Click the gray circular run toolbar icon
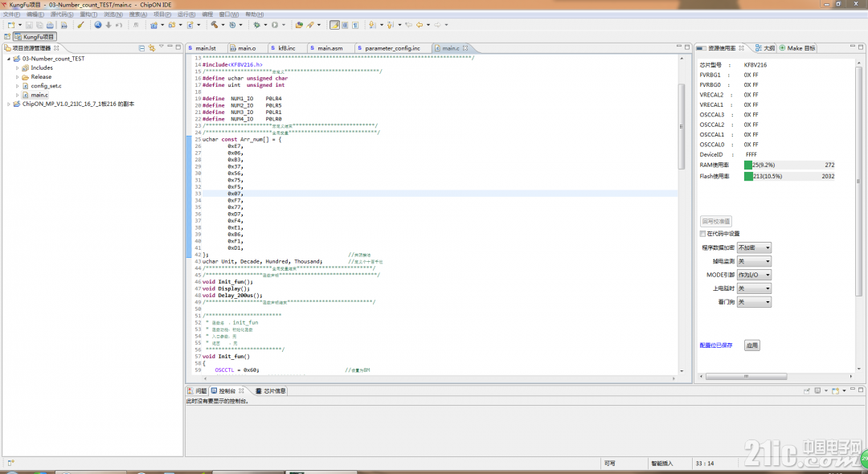Image resolution: width=868 pixels, height=474 pixels. point(275,25)
